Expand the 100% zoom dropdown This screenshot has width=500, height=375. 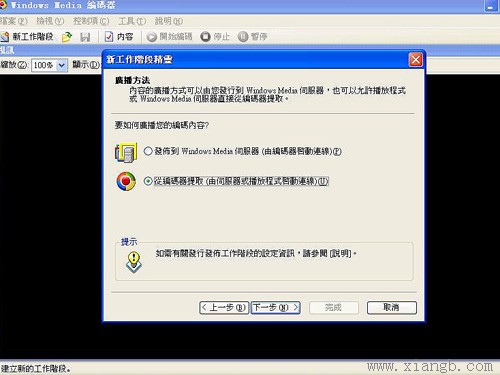pyautogui.click(x=61, y=65)
